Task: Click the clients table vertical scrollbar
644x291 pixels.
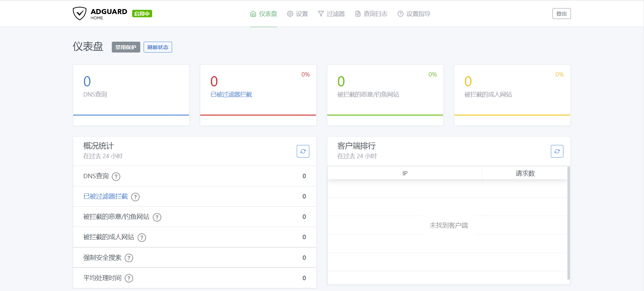Action: coord(568,223)
